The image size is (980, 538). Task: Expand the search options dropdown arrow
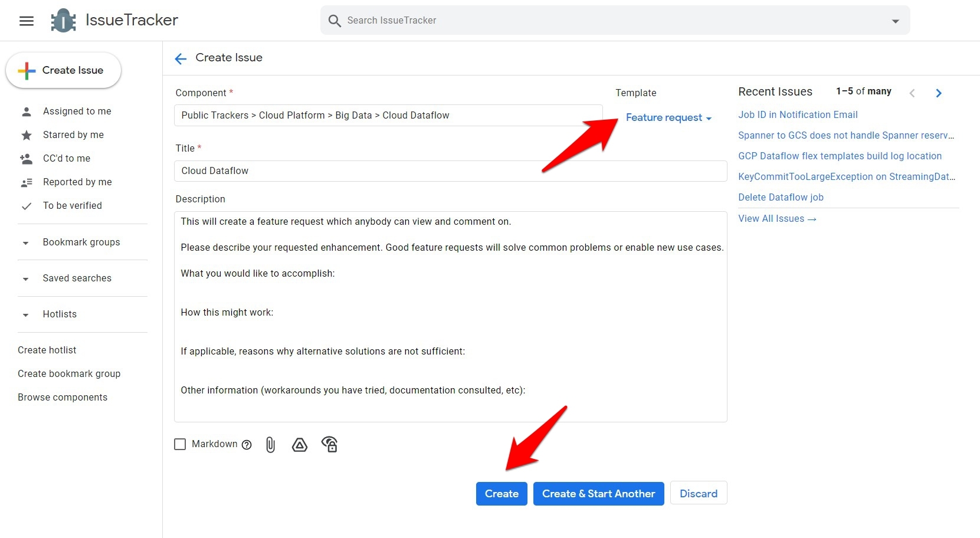coord(895,21)
